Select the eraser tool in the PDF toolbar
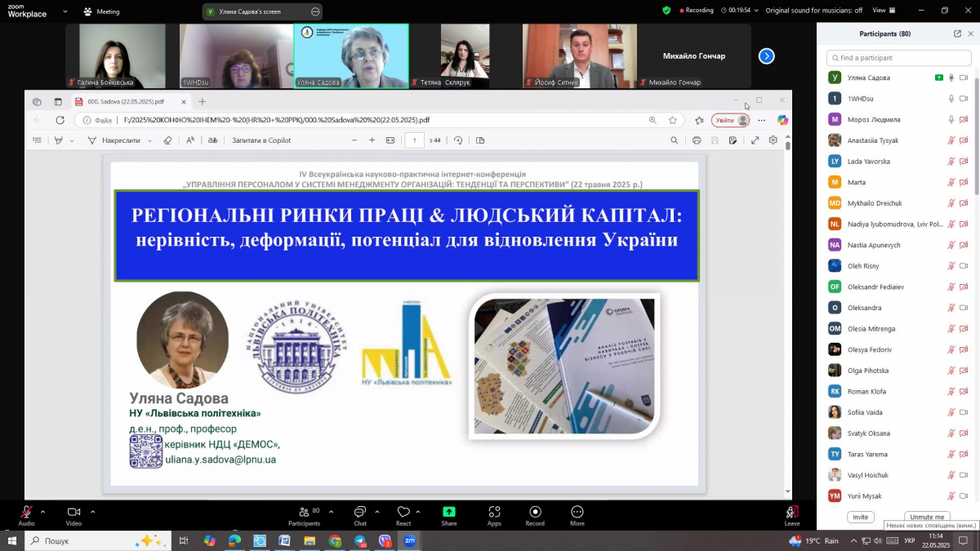The image size is (980, 551). 168,140
